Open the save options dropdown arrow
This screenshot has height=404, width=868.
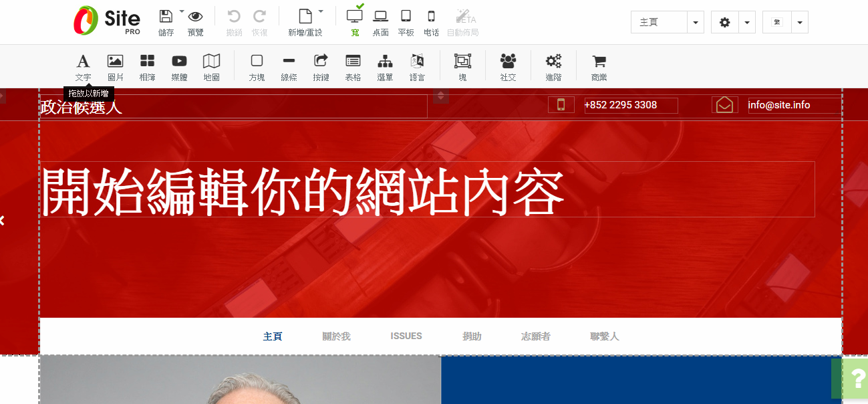click(181, 11)
